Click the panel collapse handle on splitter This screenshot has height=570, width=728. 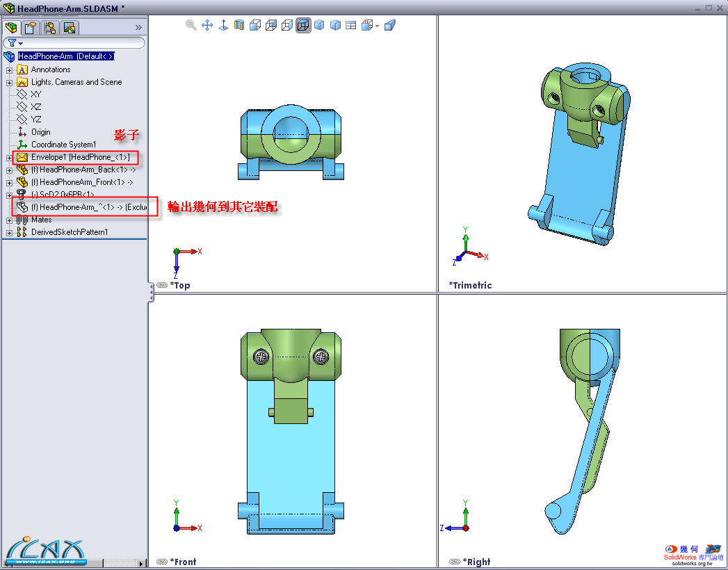151,292
